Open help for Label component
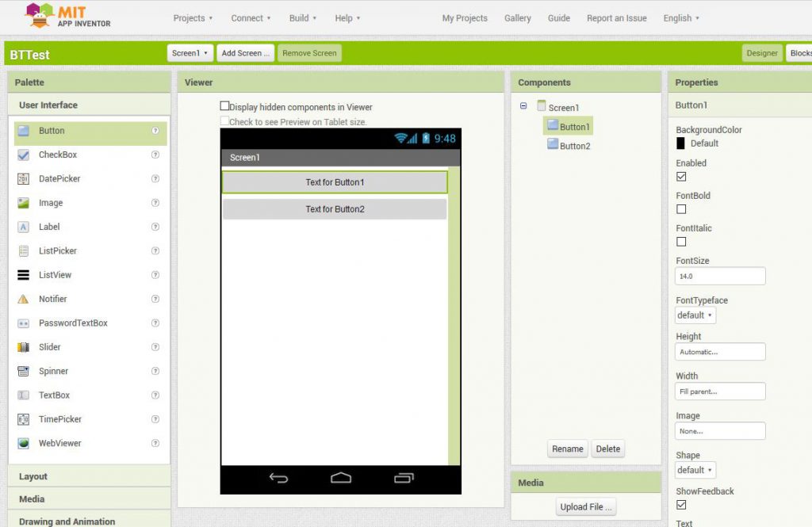The height and width of the screenshot is (527, 812). [155, 227]
